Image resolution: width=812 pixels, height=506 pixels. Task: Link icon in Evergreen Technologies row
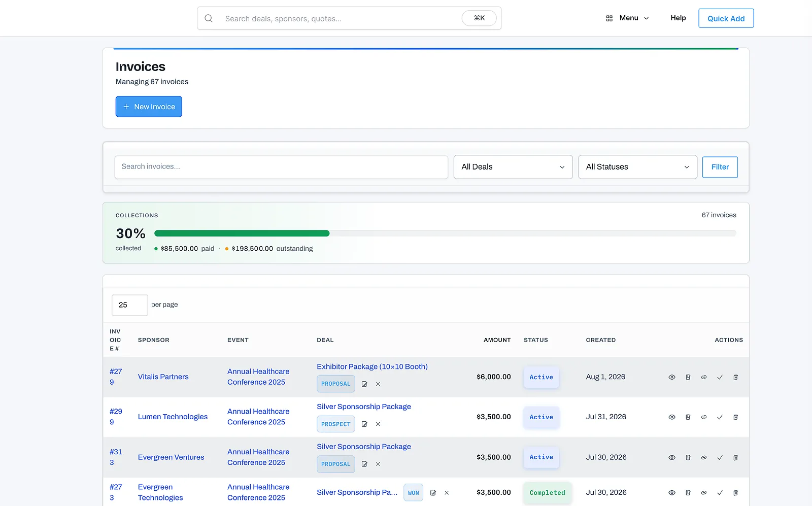coord(704,493)
